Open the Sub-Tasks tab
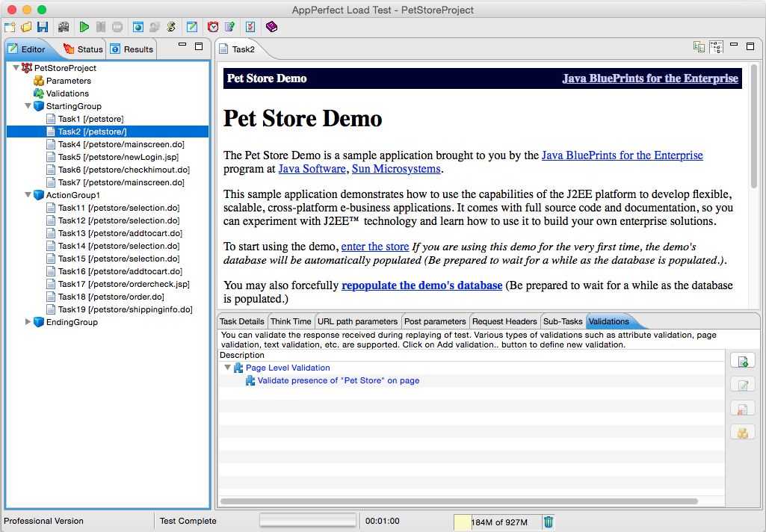The image size is (766, 532). [563, 321]
